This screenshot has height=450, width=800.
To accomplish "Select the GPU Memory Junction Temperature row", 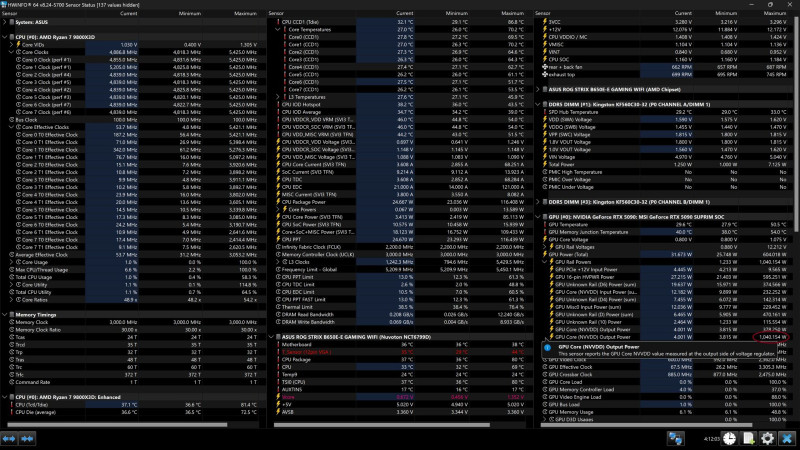I will pyautogui.click(x=665, y=232).
